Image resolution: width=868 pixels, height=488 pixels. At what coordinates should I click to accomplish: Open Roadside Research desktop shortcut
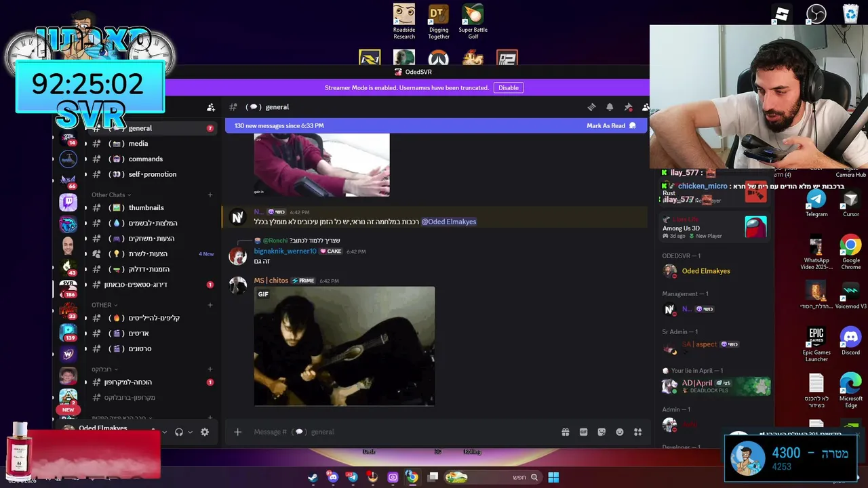[404, 22]
